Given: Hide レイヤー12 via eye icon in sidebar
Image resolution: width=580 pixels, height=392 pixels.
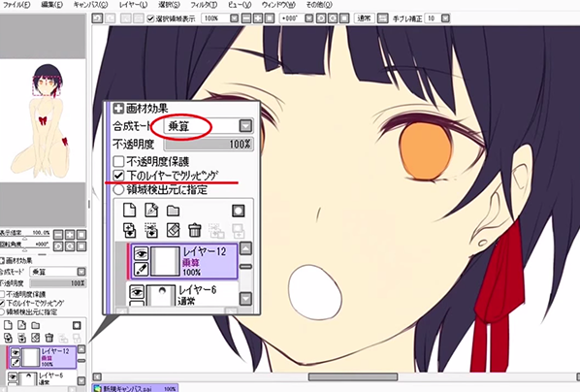Looking at the screenshot, I should pos(16,352).
